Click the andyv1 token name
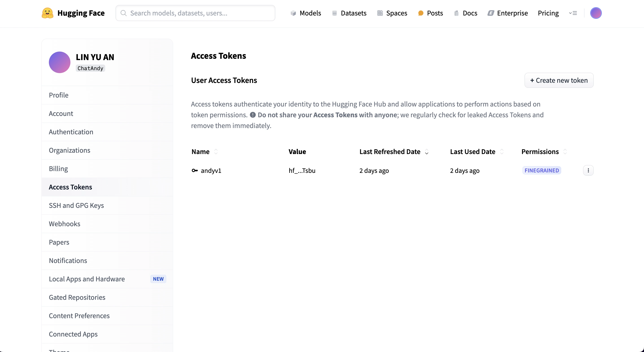644x352 pixels. (211, 170)
